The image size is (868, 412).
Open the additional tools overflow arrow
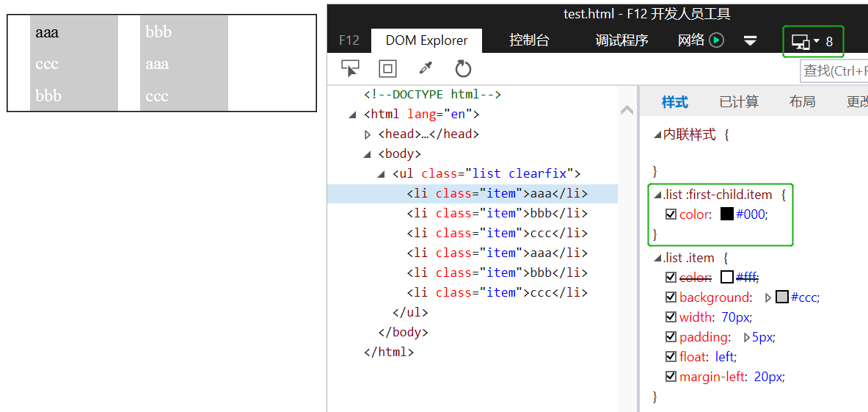click(x=750, y=41)
